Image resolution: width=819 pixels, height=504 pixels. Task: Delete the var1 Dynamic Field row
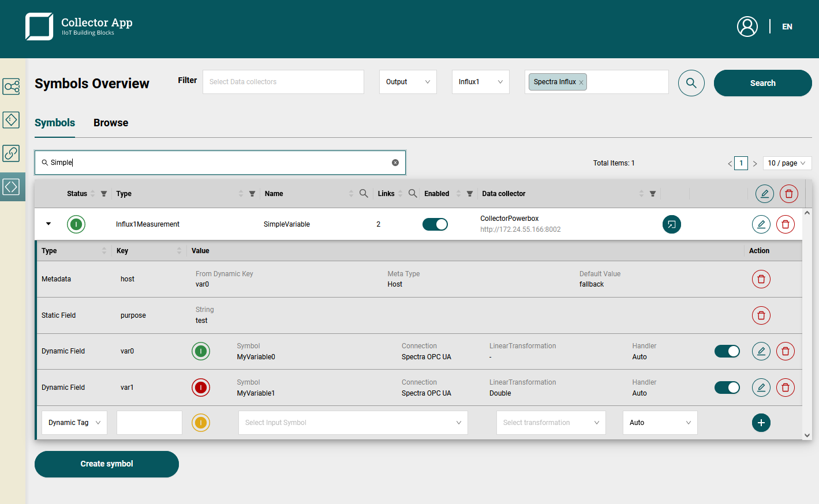(x=785, y=388)
